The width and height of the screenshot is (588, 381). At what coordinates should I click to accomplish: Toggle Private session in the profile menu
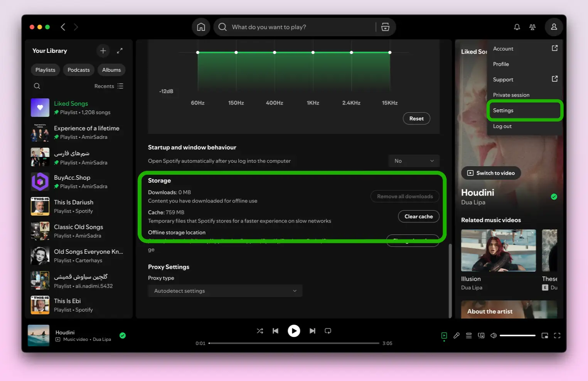tap(511, 95)
